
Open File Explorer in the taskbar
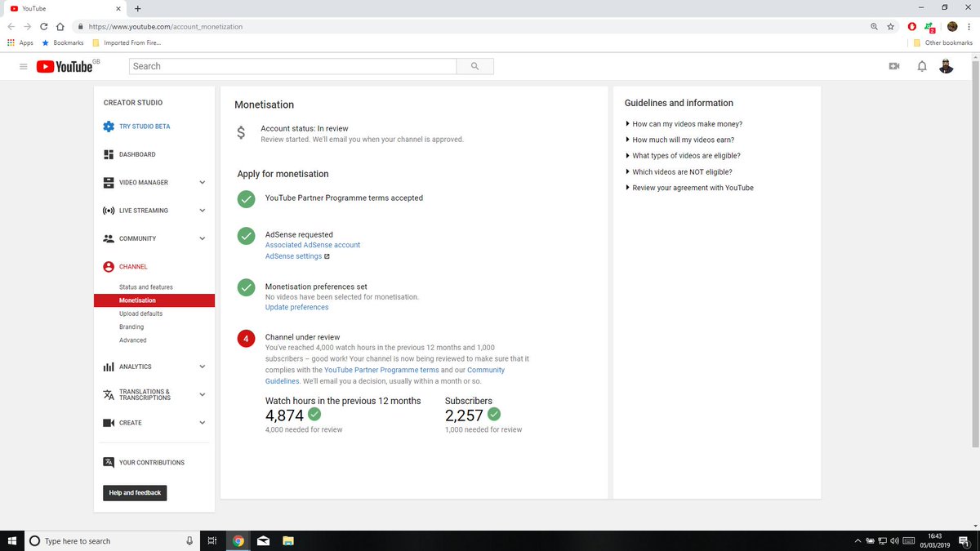(287, 540)
